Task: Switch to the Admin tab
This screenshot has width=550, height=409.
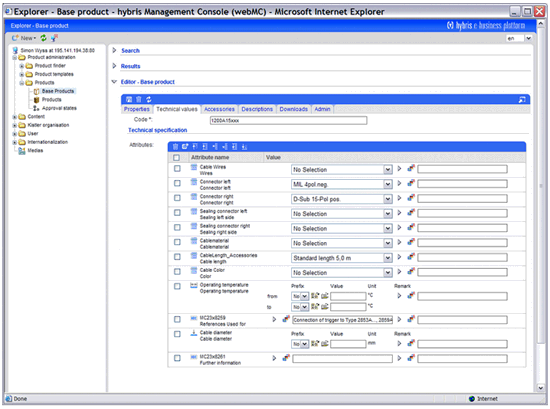Action: coord(322,109)
